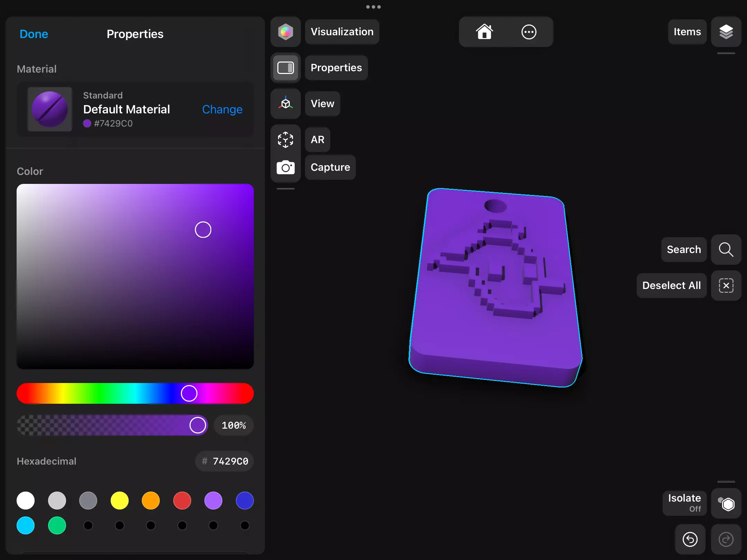Viewport: 747px width, 560px height.
Task: Undo the last action
Action: [x=690, y=539]
